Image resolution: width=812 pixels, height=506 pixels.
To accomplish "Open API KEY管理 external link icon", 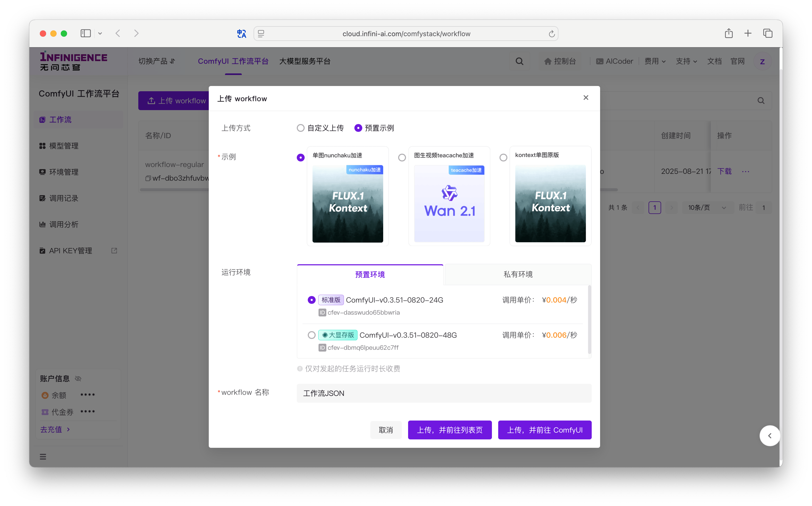I will 114,251.
